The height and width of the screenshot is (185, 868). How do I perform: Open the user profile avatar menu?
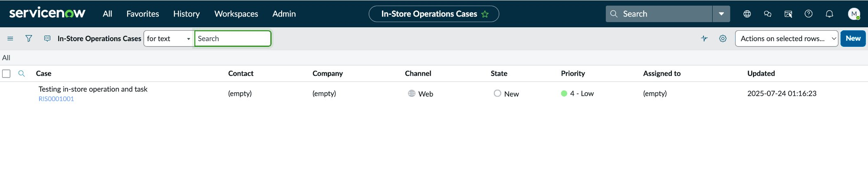click(x=854, y=14)
